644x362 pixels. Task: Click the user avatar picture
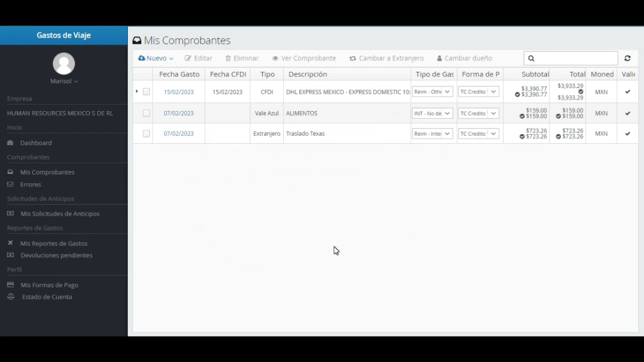coord(64,64)
